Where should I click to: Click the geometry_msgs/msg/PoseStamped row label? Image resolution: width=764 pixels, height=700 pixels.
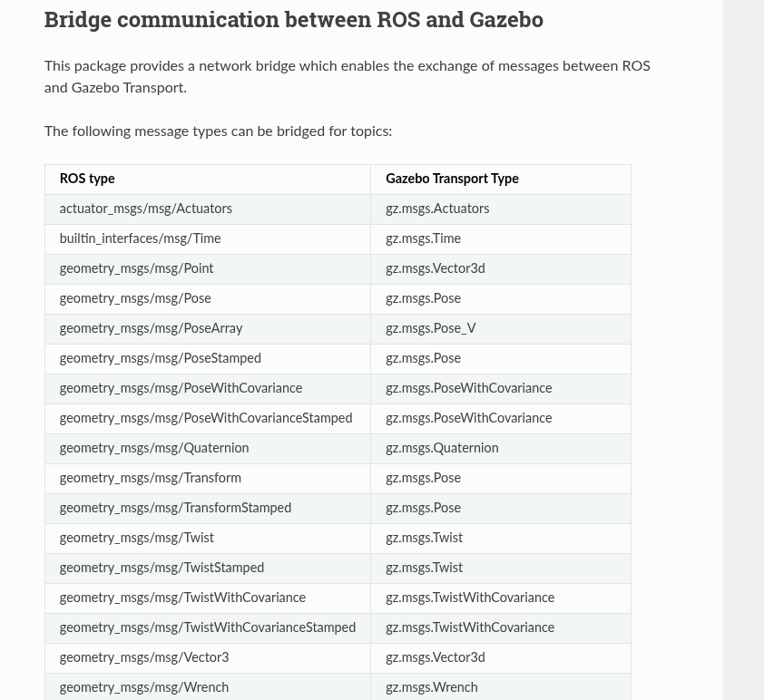160,358
